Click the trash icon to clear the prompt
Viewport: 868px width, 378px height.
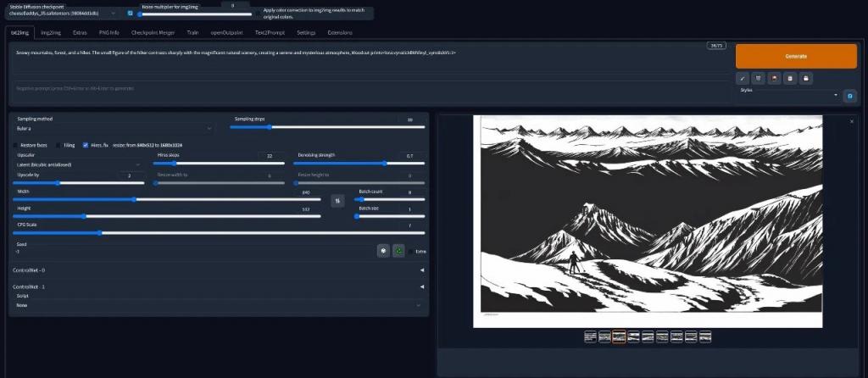pyautogui.click(x=759, y=78)
